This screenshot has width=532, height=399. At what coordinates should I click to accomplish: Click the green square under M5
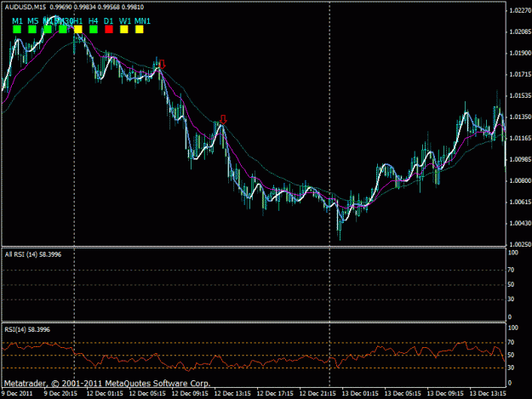pyautogui.click(x=32, y=30)
